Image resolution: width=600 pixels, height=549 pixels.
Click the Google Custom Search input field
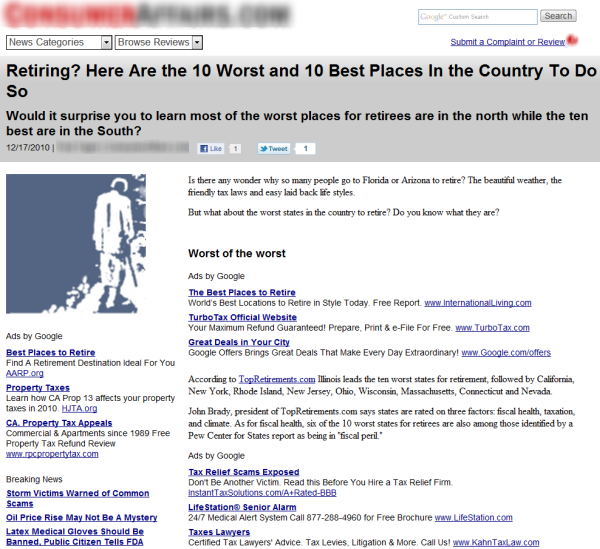point(478,17)
